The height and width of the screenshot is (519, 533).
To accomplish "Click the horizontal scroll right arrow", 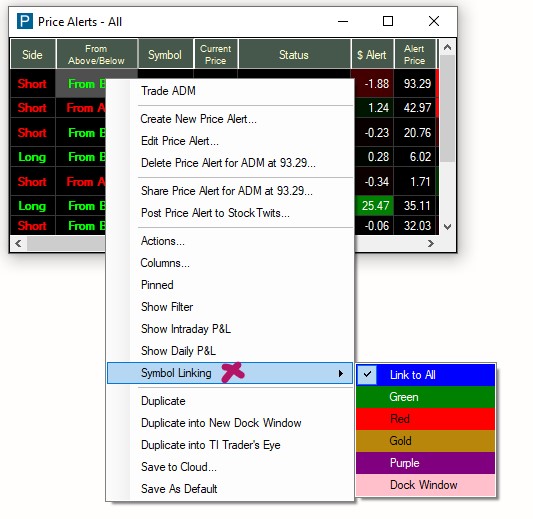I will coord(431,244).
